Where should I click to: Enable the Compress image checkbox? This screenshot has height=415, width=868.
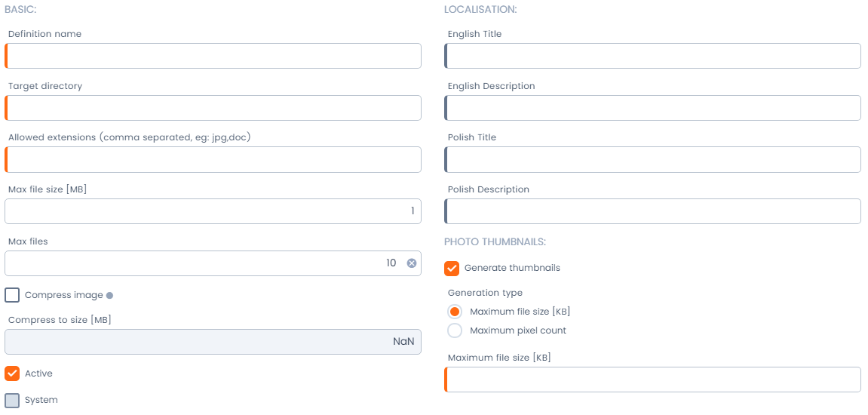coord(12,295)
